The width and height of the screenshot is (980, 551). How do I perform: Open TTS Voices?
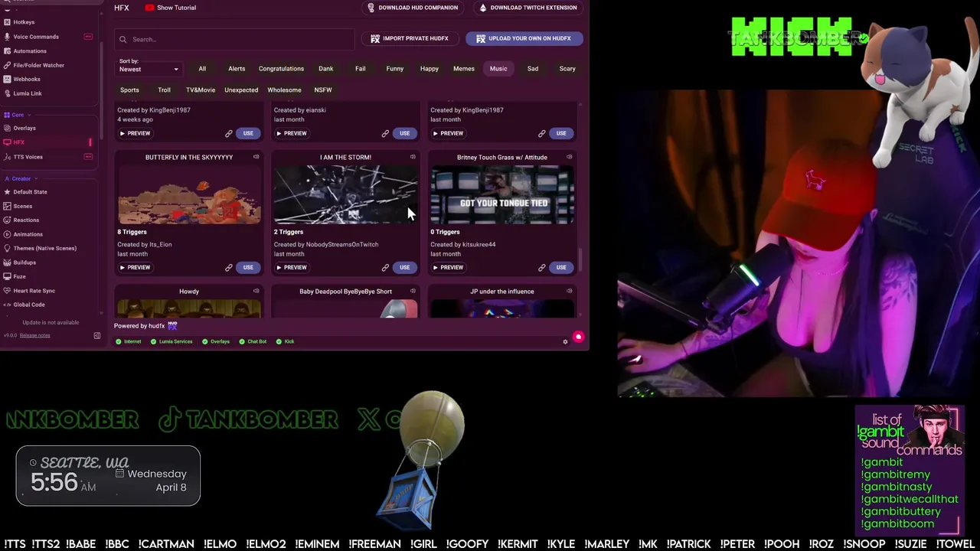point(28,157)
